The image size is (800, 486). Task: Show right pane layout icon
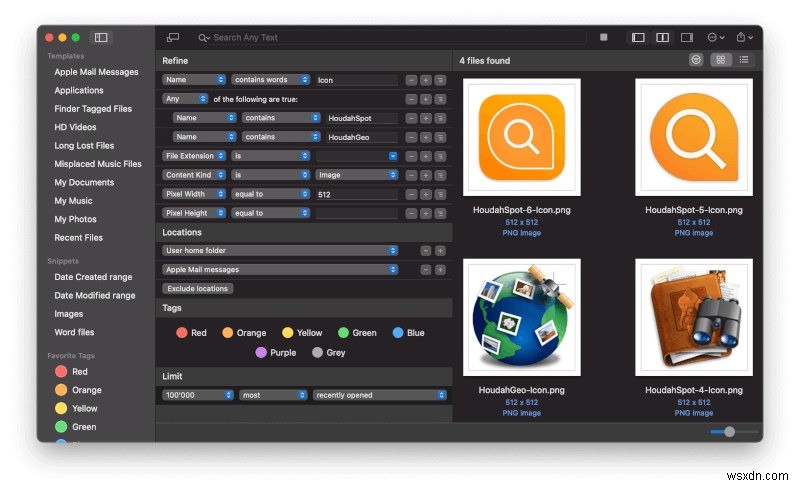pyautogui.click(x=687, y=37)
